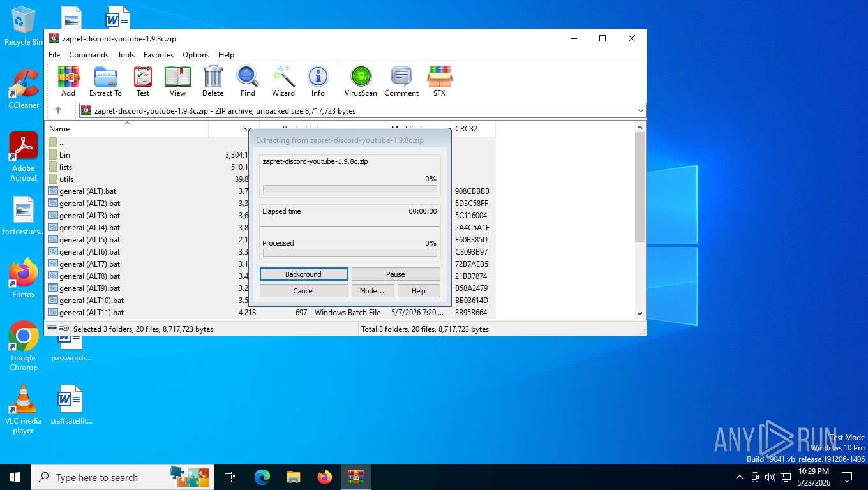This screenshot has height=490, width=868.
Task: Open the address bar path dropdown
Action: click(640, 111)
